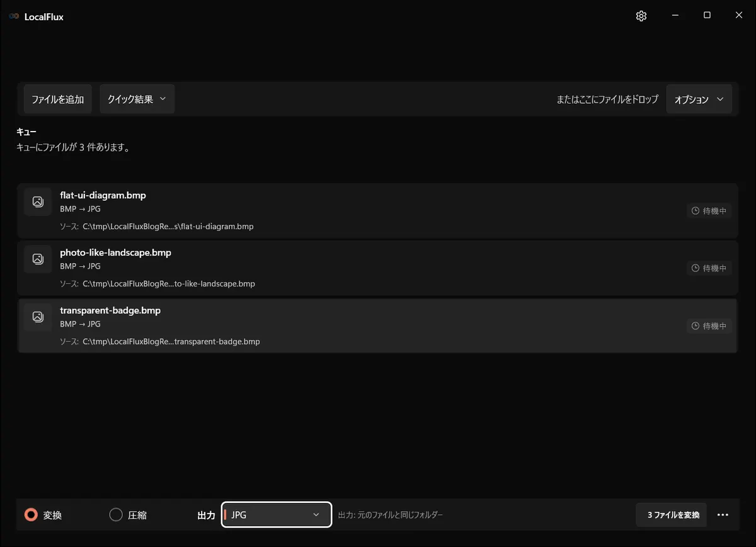Click BMP → JPG under transparent-badge.bmp
The height and width of the screenshot is (547, 756).
(x=80, y=324)
